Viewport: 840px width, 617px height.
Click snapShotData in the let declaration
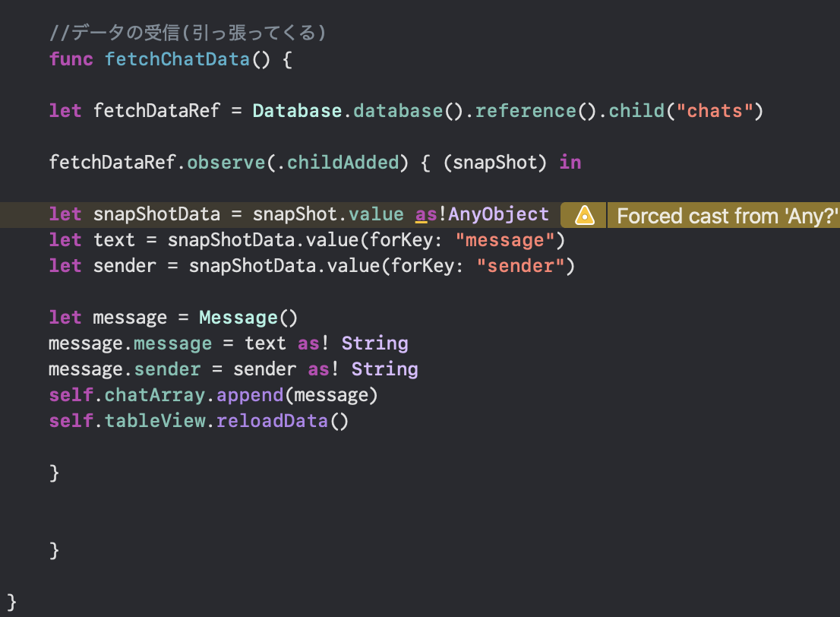(156, 214)
